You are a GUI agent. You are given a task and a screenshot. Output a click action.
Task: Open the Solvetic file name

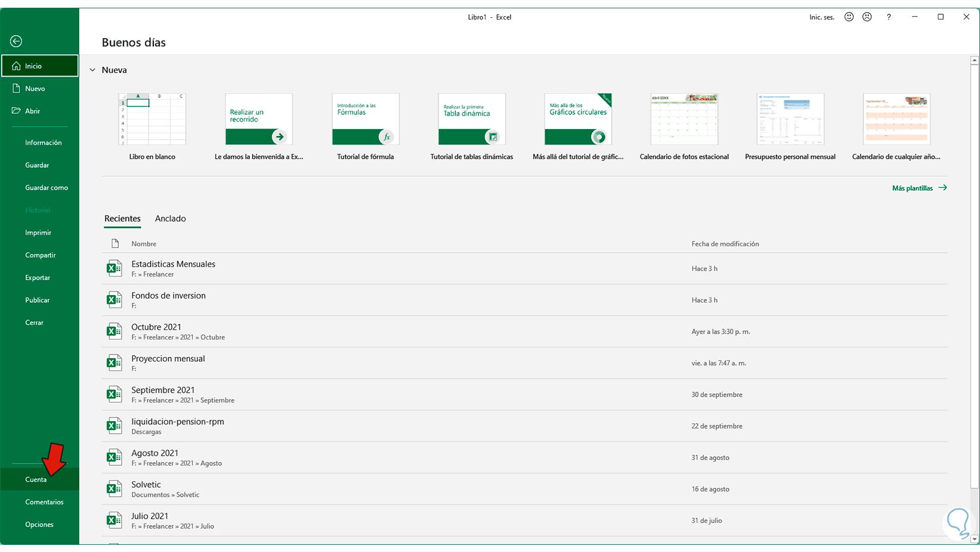(x=146, y=485)
